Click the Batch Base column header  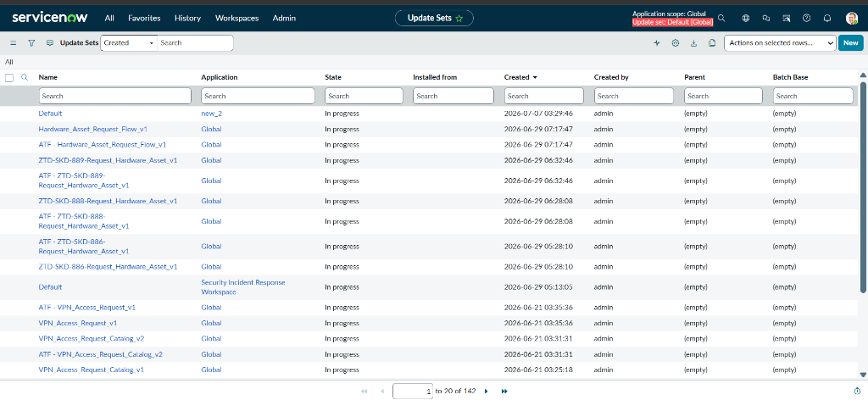point(790,77)
